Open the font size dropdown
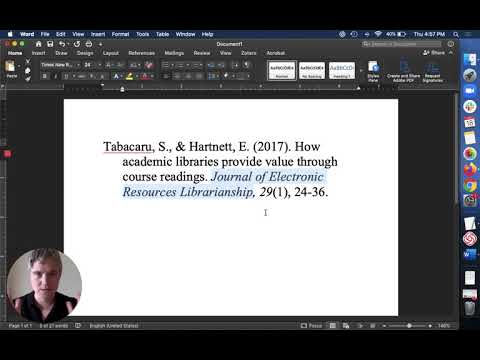Viewport: 480px width, 360px height. point(100,65)
